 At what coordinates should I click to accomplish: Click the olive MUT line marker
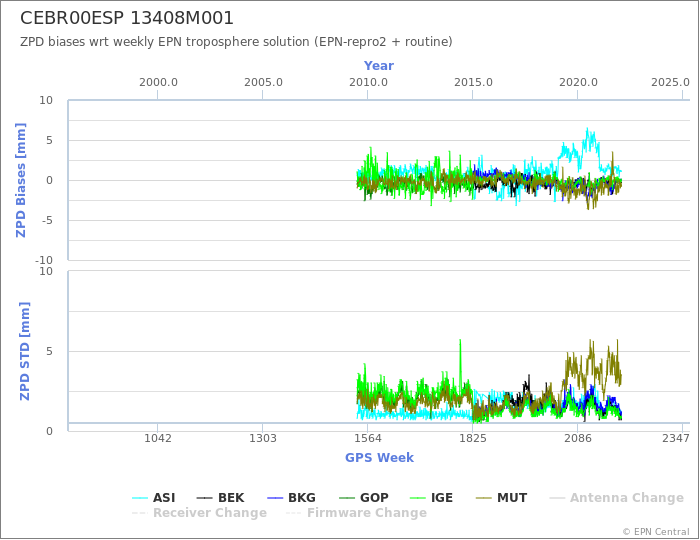point(483,498)
